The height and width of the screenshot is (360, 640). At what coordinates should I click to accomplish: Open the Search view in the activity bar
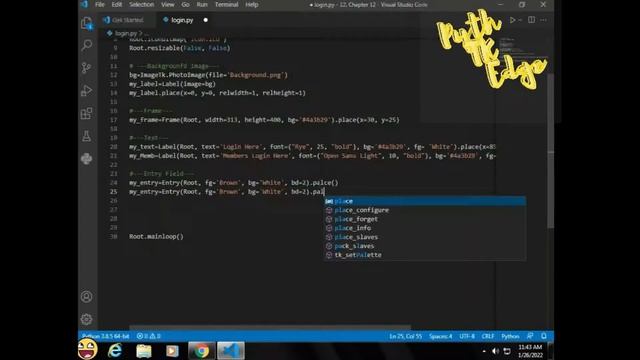click(87, 45)
